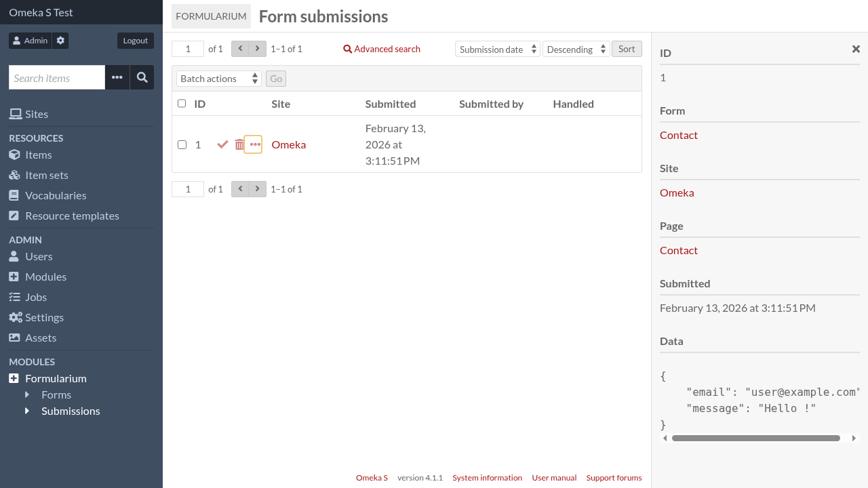Open the Forms menu under Formularium
Image resolution: width=868 pixels, height=488 pixels.
coord(56,394)
